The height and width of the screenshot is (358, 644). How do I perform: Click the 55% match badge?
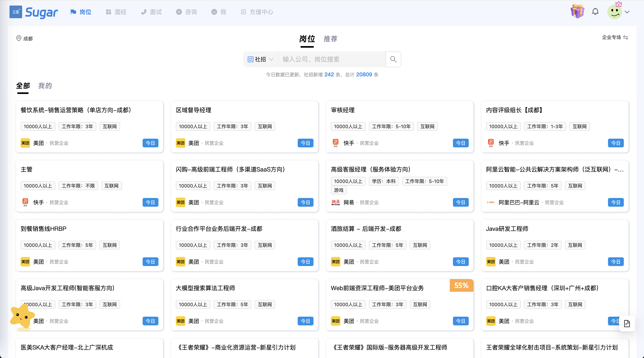tap(461, 285)
